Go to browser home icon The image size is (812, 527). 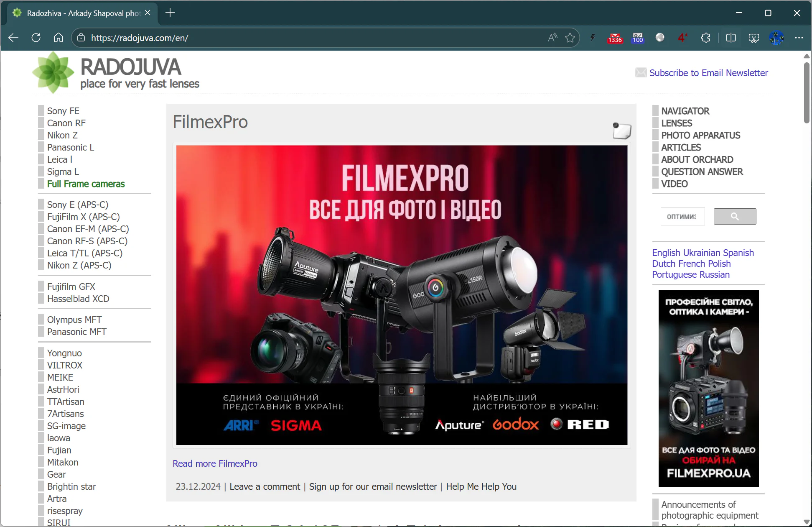[x=59, y=38]
